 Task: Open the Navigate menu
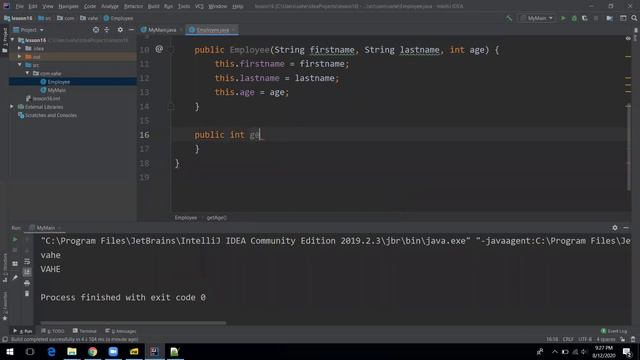(x=68, y=6)
